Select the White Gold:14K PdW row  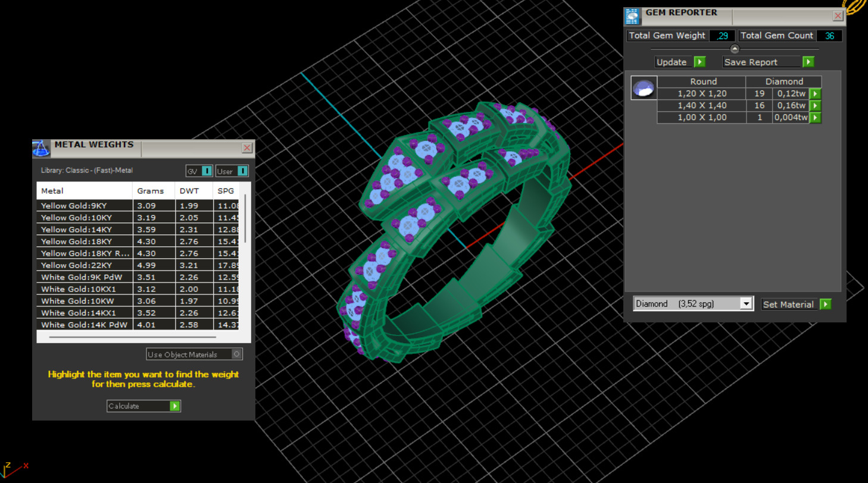(138, 325)
